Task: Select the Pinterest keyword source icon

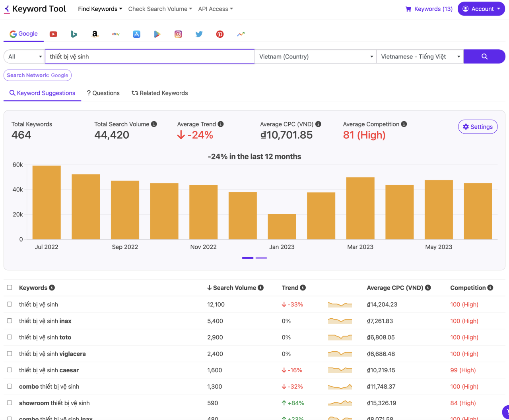Action: coord(220,34)
